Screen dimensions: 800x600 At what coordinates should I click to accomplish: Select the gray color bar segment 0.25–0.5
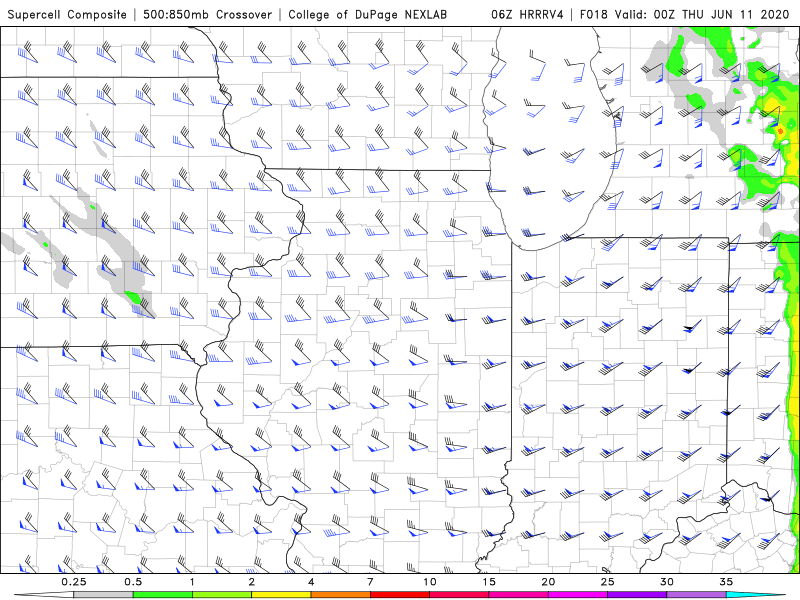[x=103, y=595]
